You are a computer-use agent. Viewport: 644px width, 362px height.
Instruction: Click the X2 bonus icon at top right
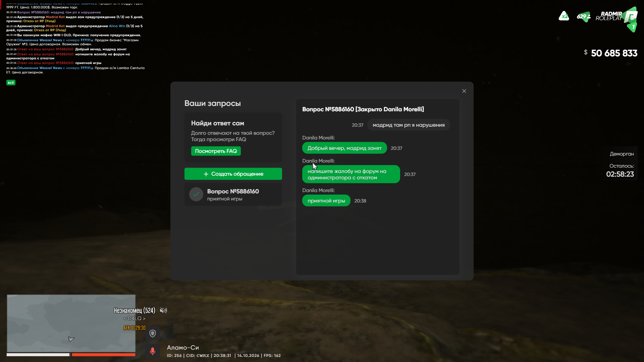564,16
